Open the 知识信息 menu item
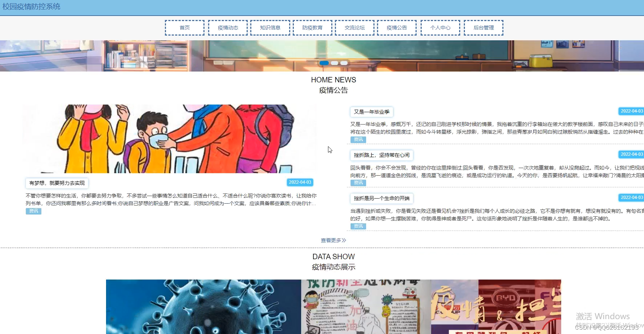The image size is (644, 334). 270,28
